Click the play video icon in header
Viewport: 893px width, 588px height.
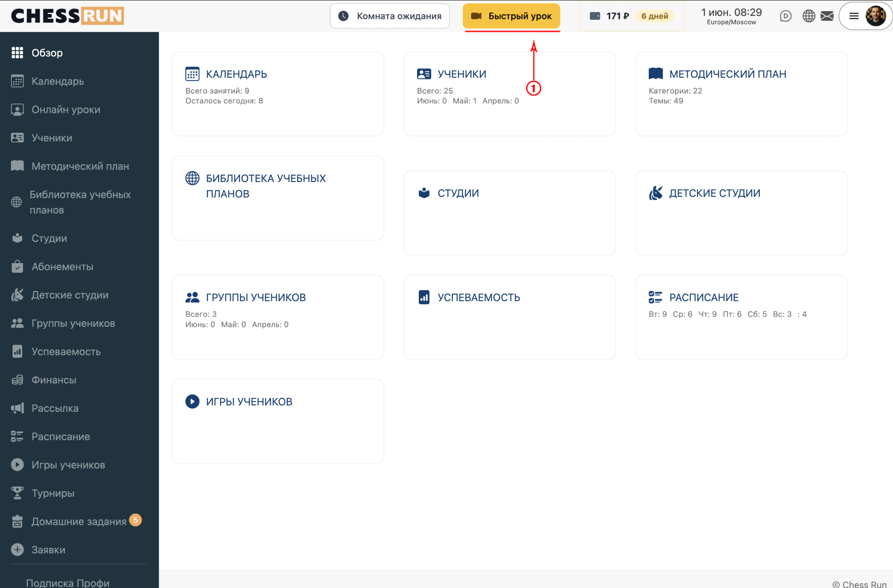coord(785,16)
